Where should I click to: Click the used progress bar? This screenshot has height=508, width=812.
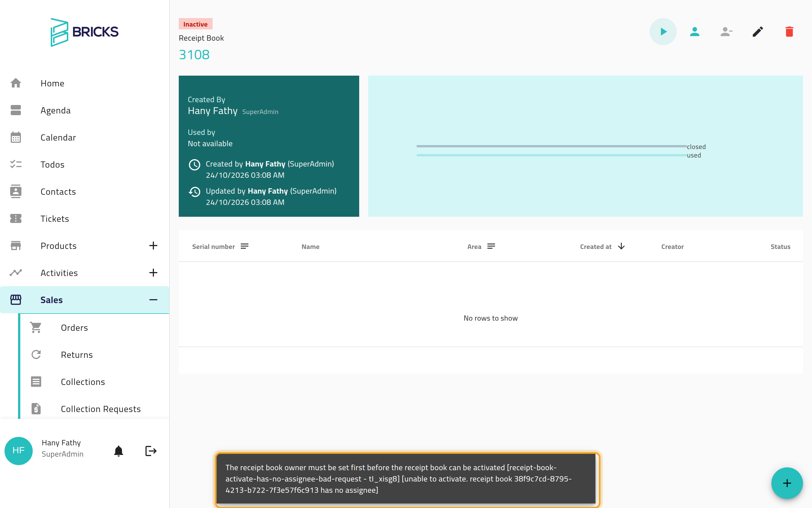(551, 155)
